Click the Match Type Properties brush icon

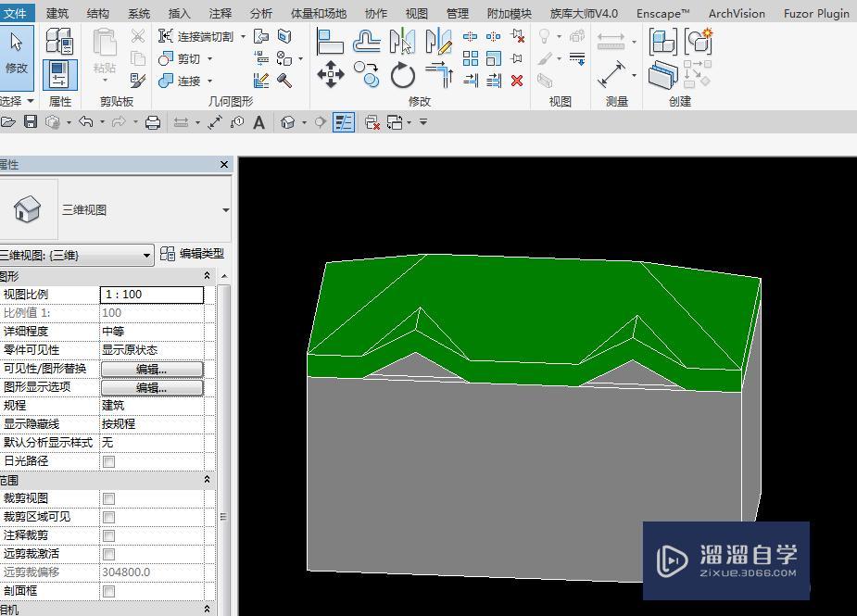(138, 81)
